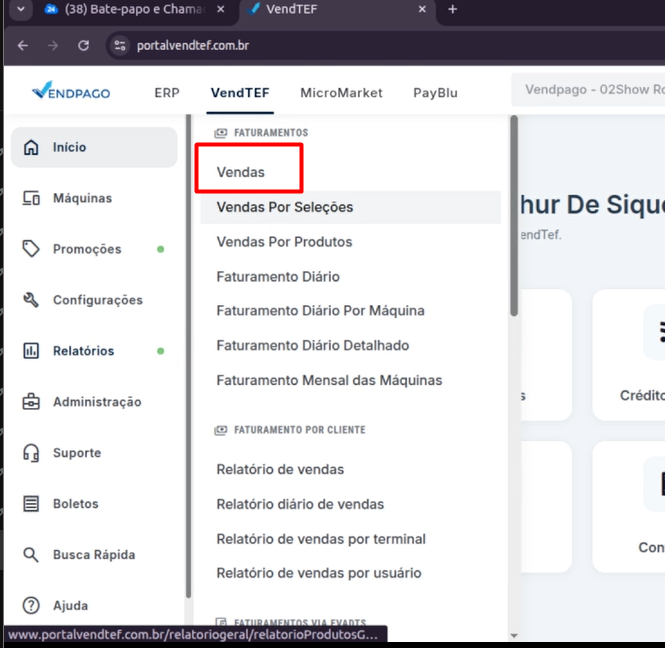Screen dimensions: 665x648
Task: Open Vendas Por Seleções report
Action: (x=350, y=207)
